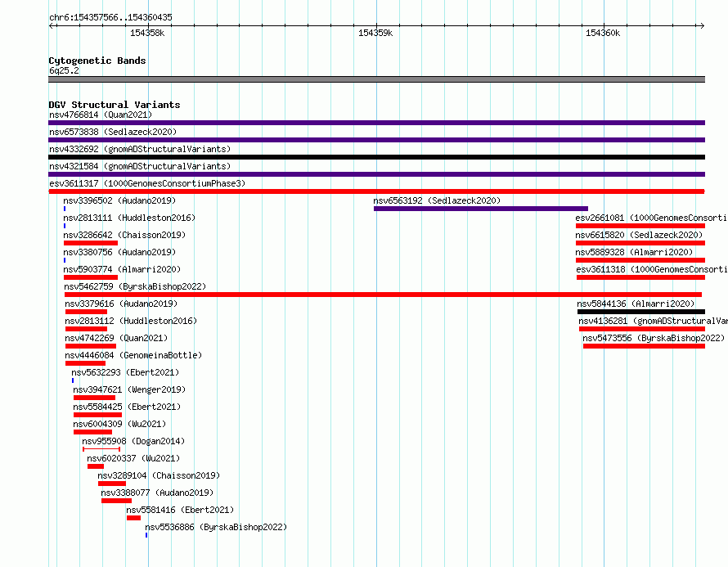This screenshot has height=567, width=728.
Task: Select nsv2813112 (Huddleston2016) label
Action: [x=131, y=321]
